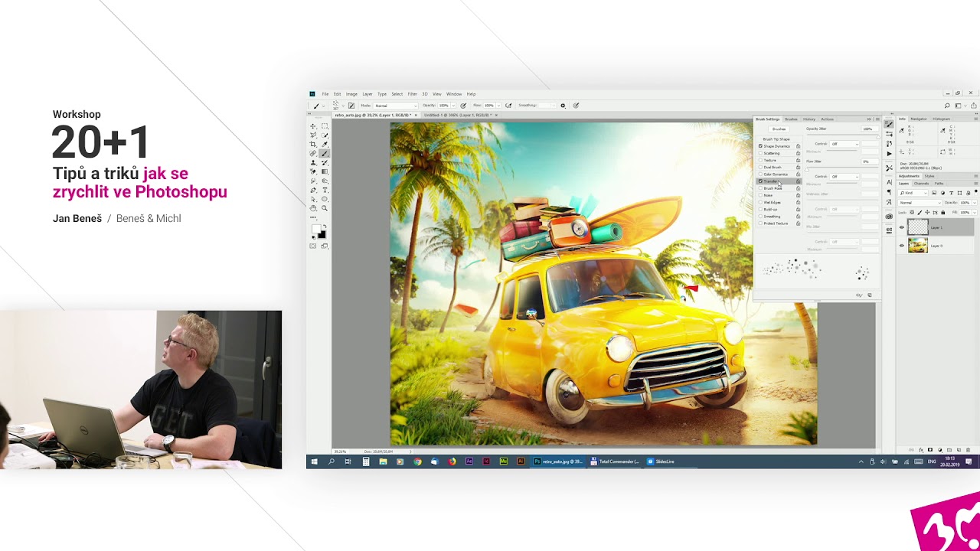Select the Move tool

click(313, 126)
